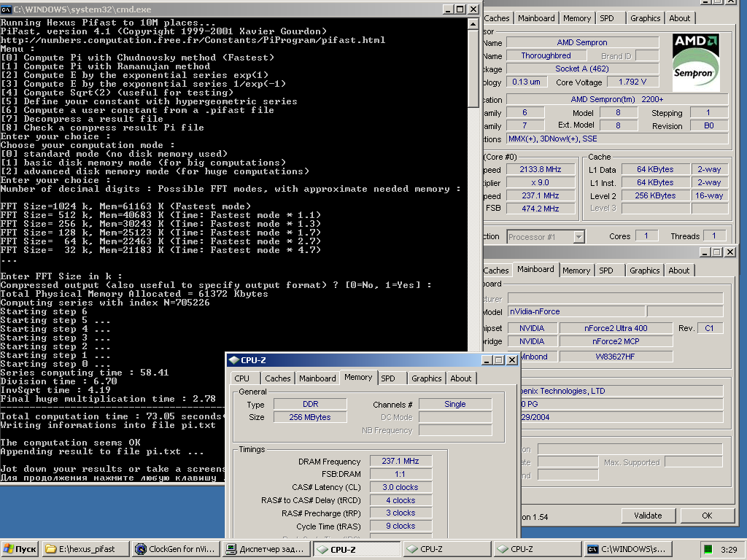Click the memory Type DDR field

[x=310, y=404]
